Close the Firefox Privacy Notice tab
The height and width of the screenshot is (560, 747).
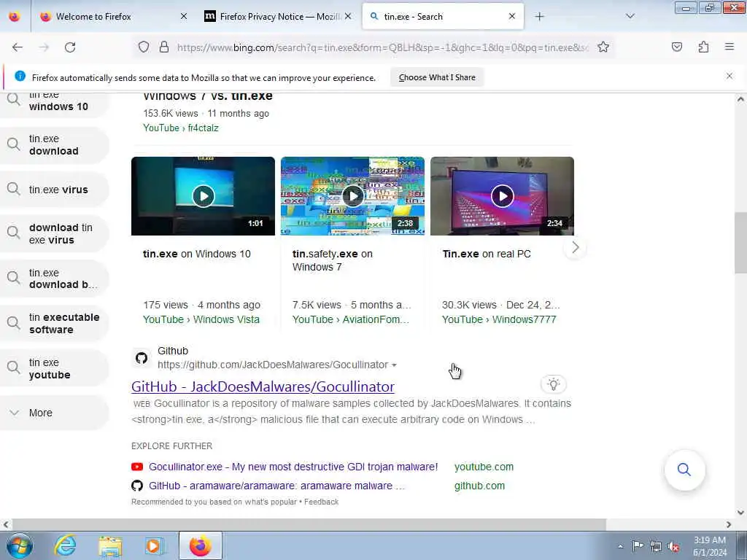[348, 17]
